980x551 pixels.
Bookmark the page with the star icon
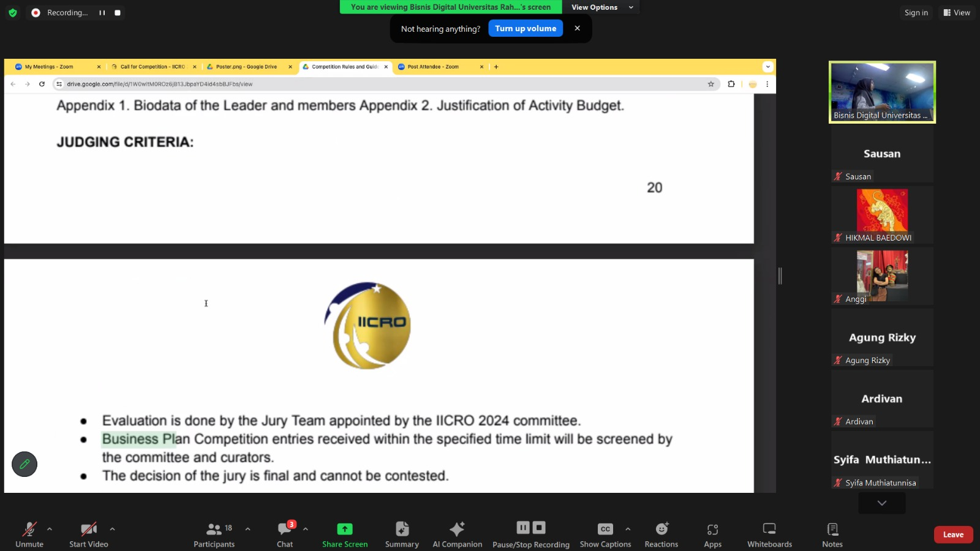pyautogui.click(x=711, y=84)
